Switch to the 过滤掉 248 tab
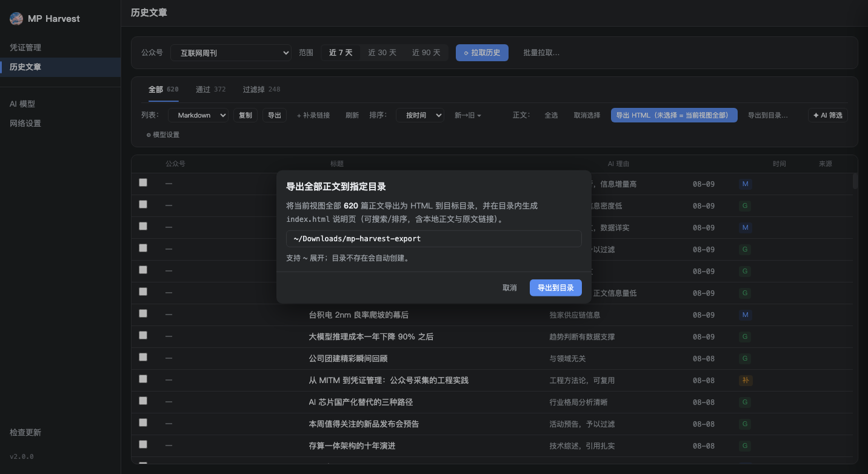The image size is (868, 474). [x=261, y=90]
